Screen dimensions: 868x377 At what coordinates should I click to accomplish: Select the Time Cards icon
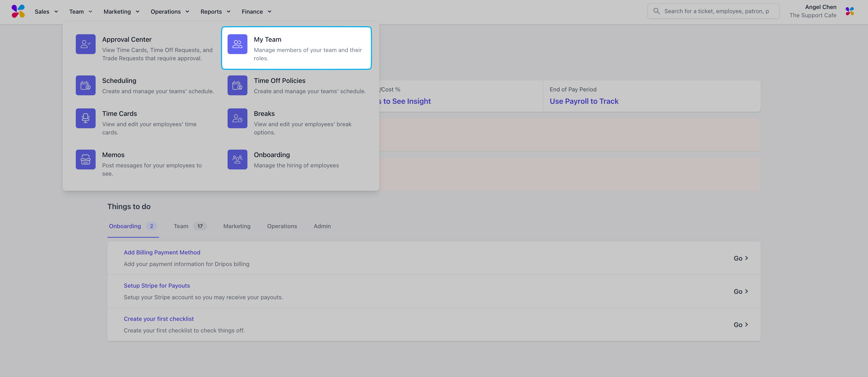point(86,118)
